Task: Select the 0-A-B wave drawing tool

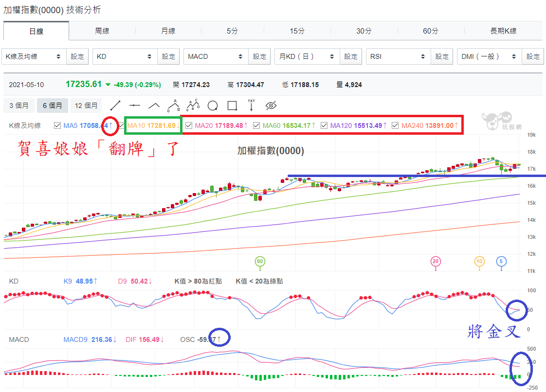Action: (x=173, y=106)
